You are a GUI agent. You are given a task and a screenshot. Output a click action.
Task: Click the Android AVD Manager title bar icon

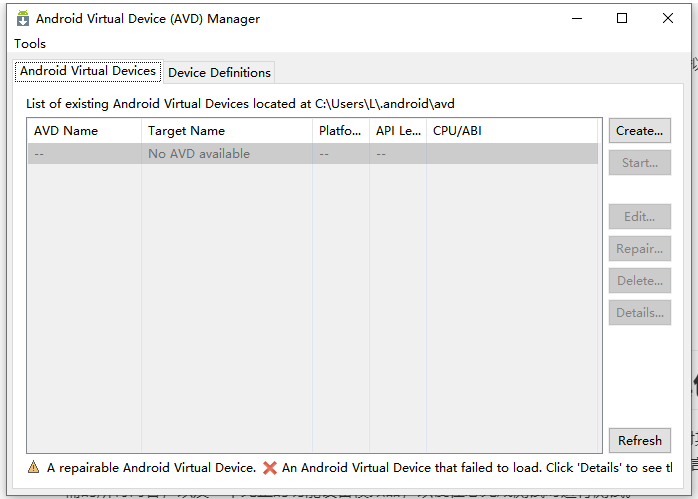point(23,18)
